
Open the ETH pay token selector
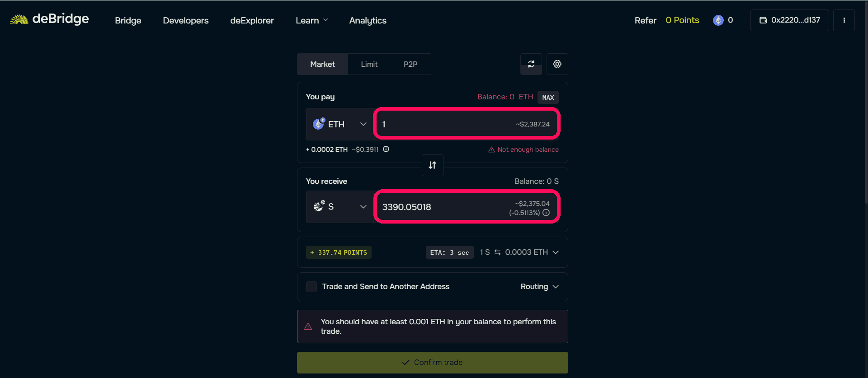coord(340,124)
